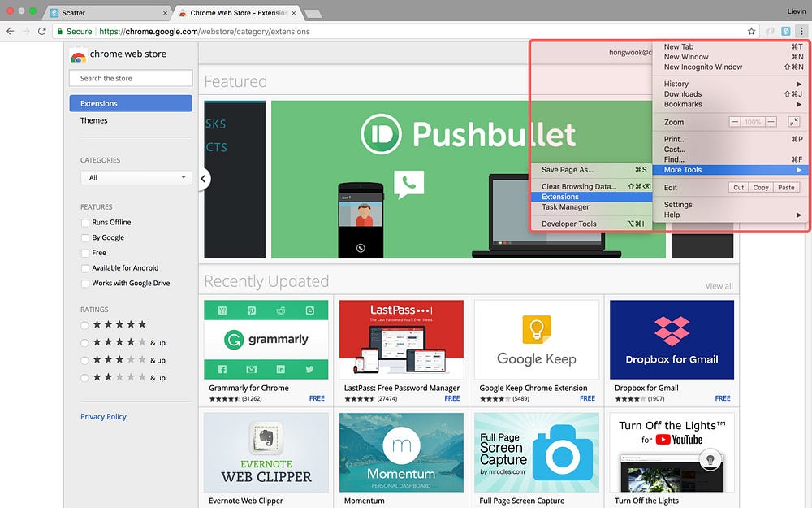
Task: Zoom in with the plus button
Action: tap(771, 122)
